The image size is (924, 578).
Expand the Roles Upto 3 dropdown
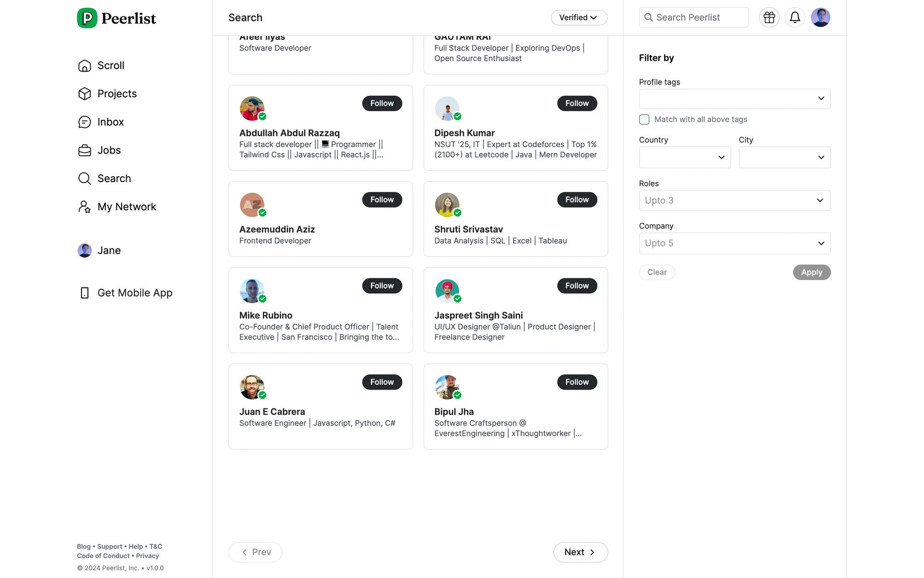[x=734, y=200]
